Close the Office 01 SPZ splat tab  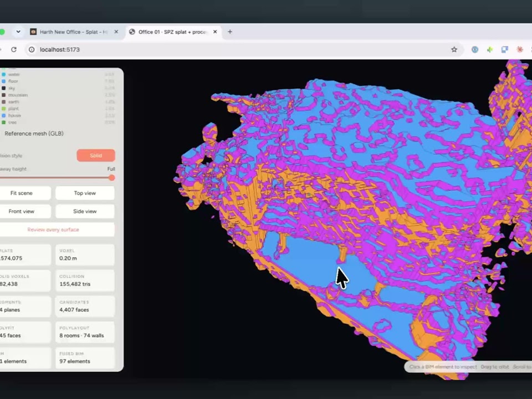[215, 32]
